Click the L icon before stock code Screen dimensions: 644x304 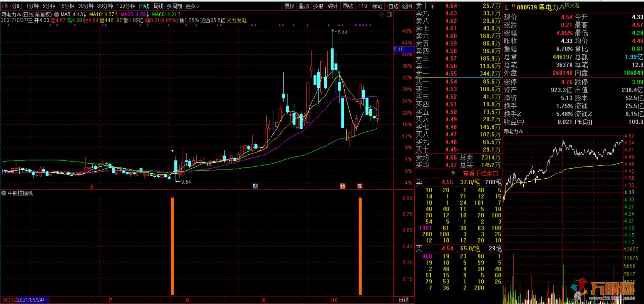(x=506, y=7)
